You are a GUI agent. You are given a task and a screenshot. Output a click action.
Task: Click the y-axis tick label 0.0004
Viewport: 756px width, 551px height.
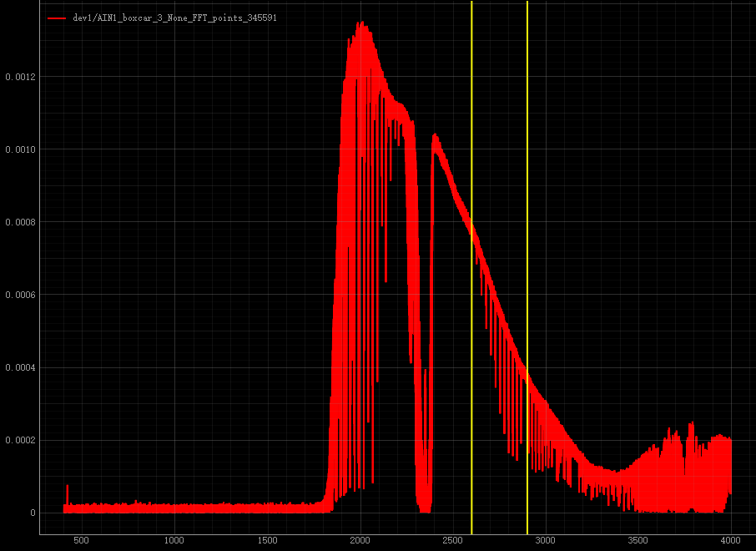coord(20,367)
